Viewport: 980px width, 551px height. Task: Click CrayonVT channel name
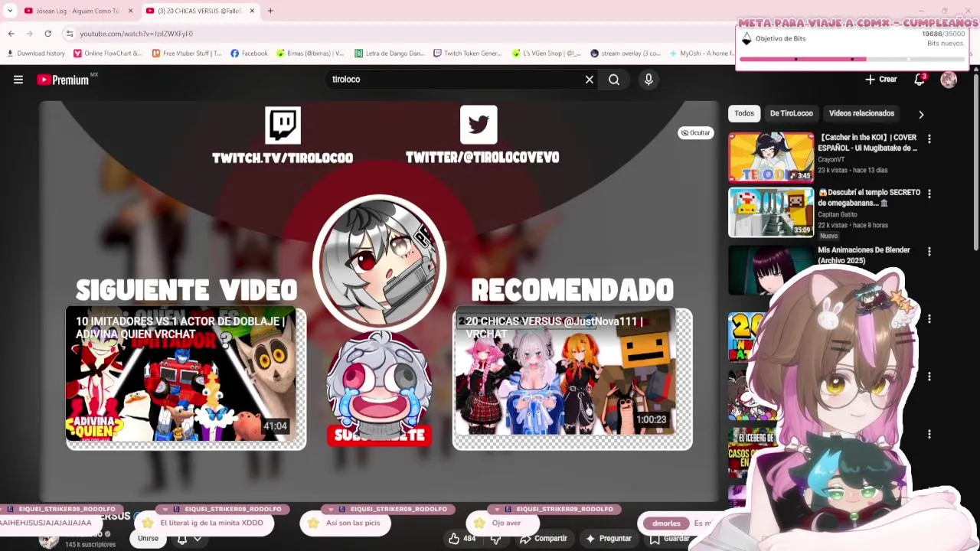[832, 159]
